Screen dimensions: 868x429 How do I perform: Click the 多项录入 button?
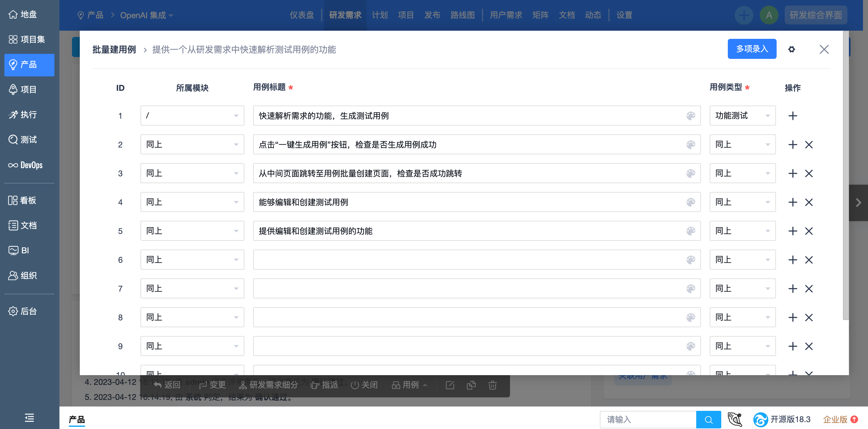[752, 49]
